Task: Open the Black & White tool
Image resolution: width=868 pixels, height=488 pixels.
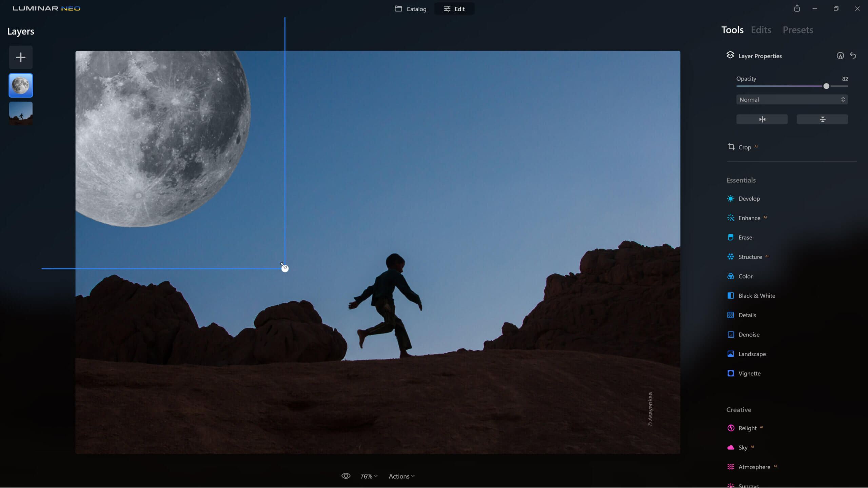Action: coord(756,296)
